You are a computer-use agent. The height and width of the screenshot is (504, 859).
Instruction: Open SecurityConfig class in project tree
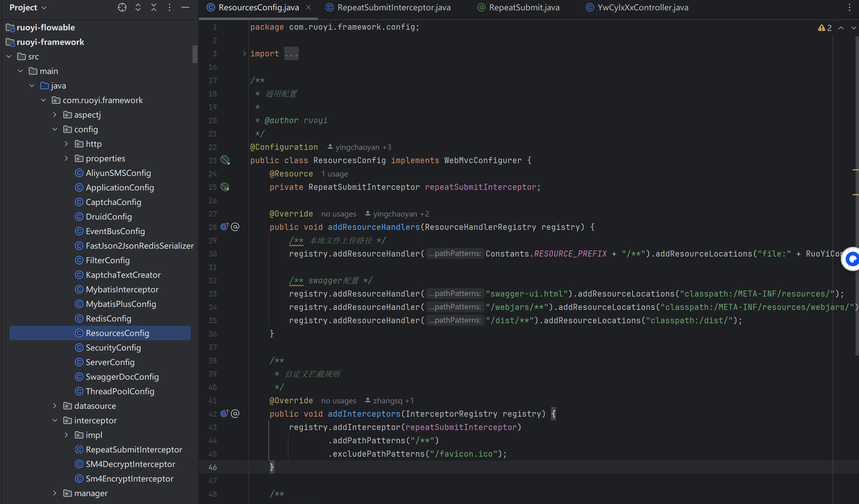coord(113,347)
